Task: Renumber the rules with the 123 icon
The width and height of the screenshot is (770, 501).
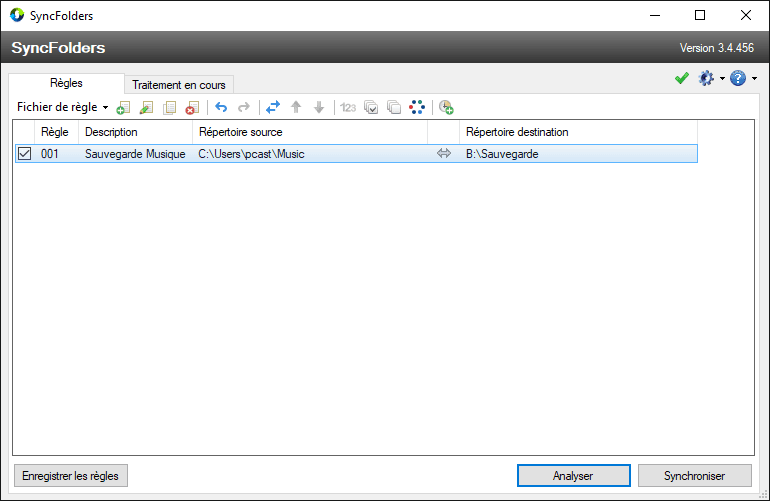Action: 348,107
